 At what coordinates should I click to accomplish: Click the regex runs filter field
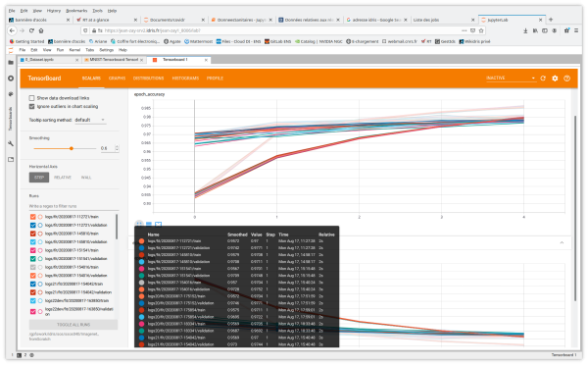pyautogui.click(x=73, y=206)
